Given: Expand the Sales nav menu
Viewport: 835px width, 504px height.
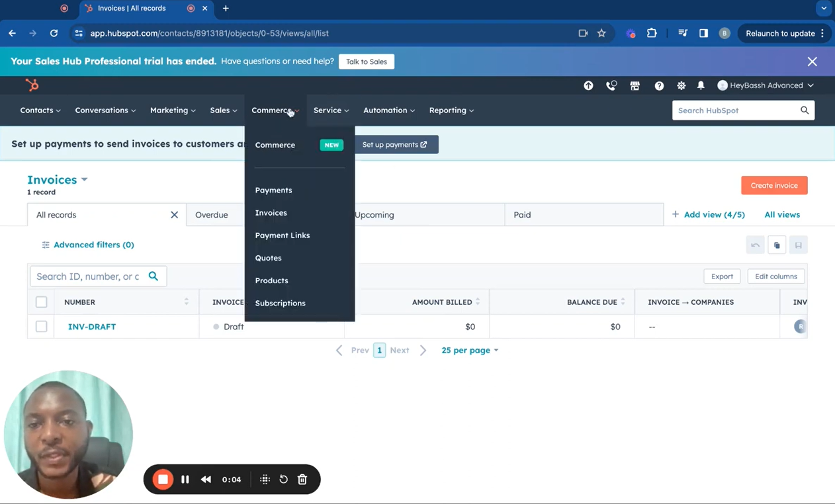Looking at the screenshot, I should [x=224, y=110].
